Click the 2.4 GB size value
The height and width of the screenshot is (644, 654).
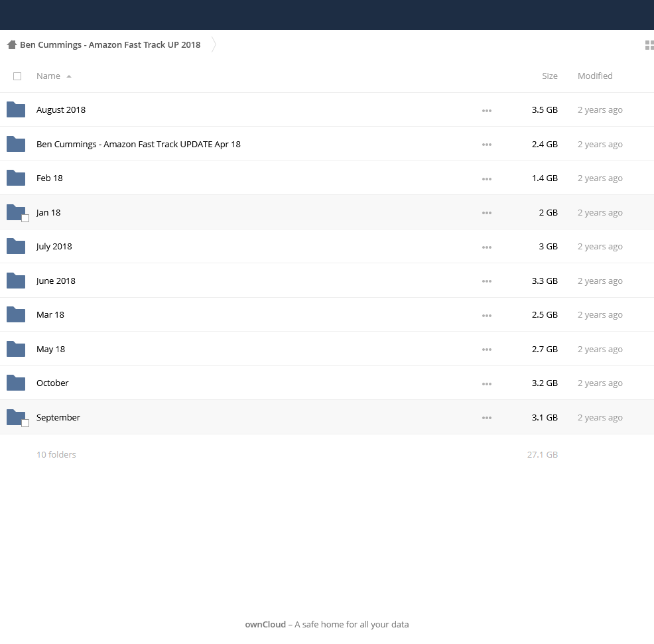tap(545, 145)
